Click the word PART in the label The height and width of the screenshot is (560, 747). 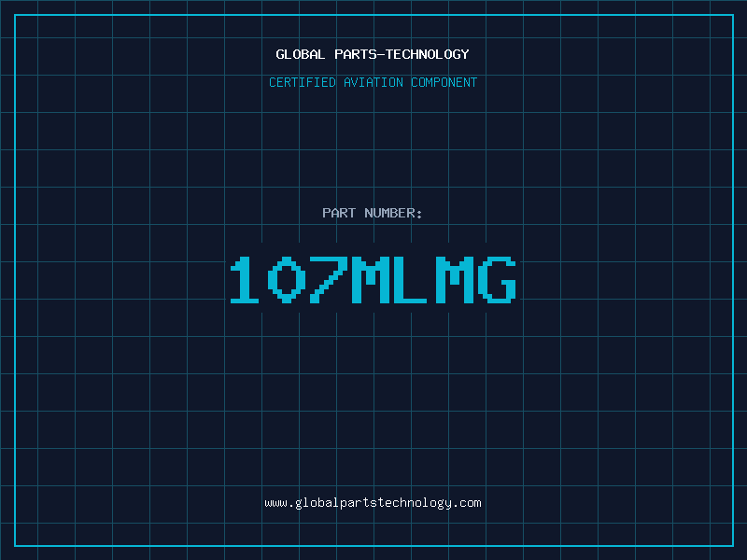338,213
